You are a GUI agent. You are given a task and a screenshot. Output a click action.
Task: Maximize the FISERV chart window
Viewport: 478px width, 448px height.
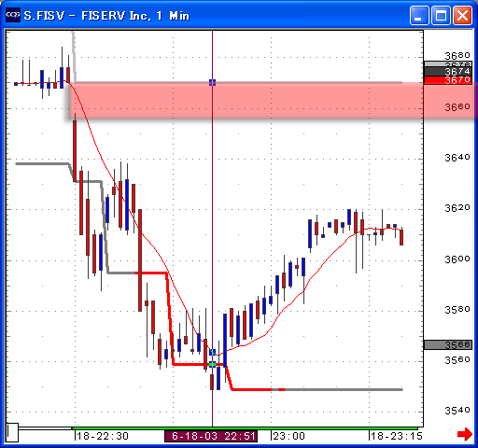441,15
